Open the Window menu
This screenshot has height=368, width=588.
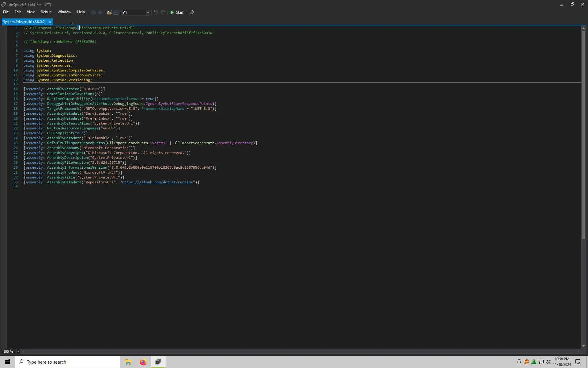(x=64, y=12)
